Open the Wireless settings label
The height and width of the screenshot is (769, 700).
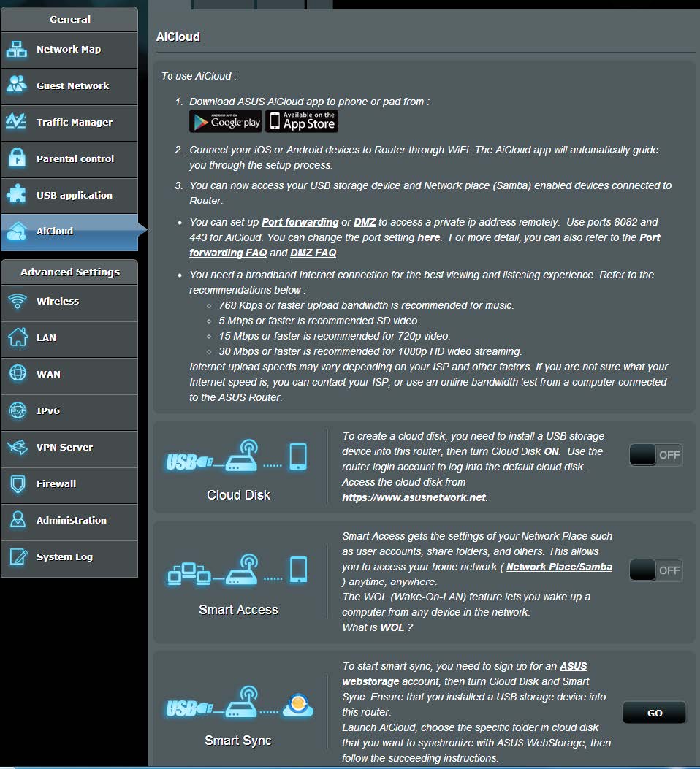coord(58,301)
